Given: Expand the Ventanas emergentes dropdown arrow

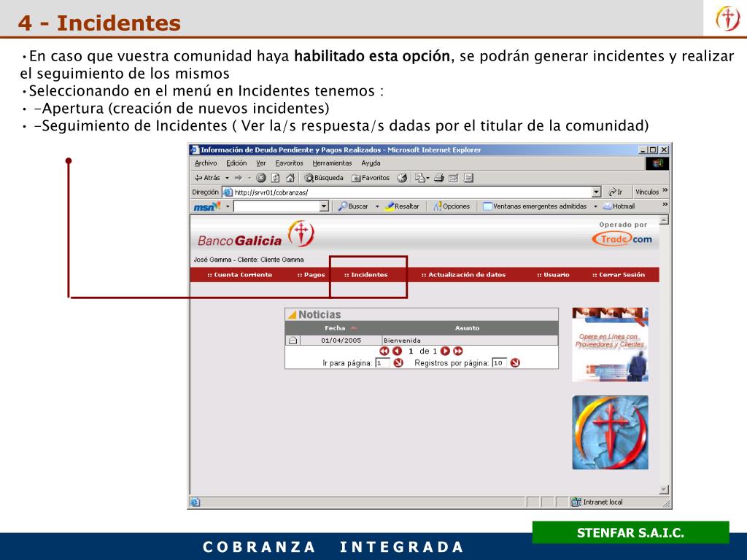Looking at the screenshot, I should click(x=595, y=206).
